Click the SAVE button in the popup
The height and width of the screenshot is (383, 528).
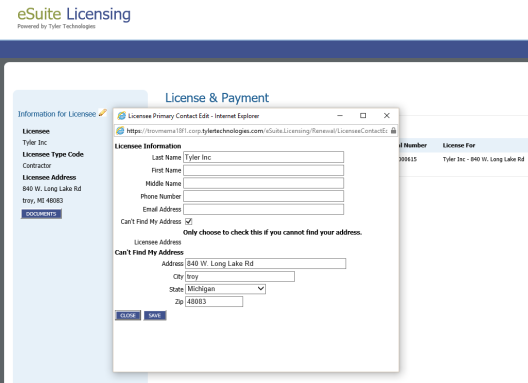(155, 315)
